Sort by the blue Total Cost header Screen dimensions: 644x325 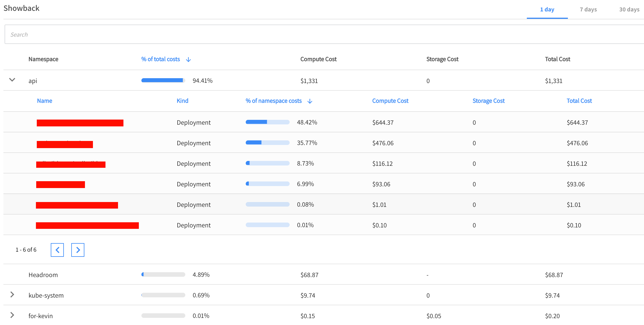579,101
